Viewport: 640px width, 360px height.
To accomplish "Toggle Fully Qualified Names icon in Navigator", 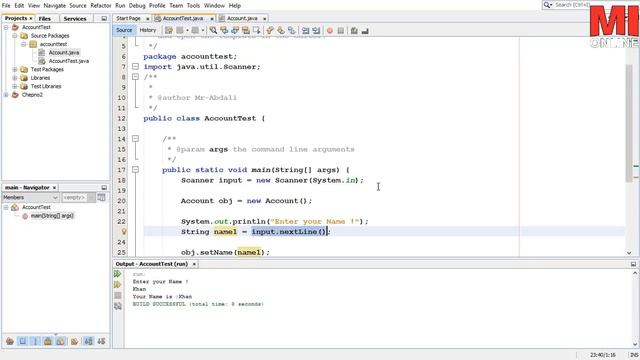I will tap(74, 341).
